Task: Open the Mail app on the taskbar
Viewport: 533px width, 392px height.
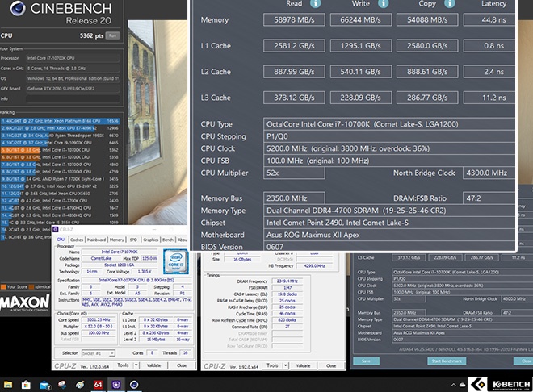Action: coord(44,385)
